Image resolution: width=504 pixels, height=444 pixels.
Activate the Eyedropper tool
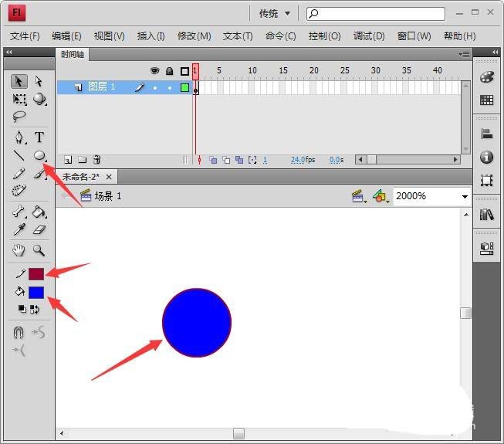pyautogui.click(x=19, y=230)
